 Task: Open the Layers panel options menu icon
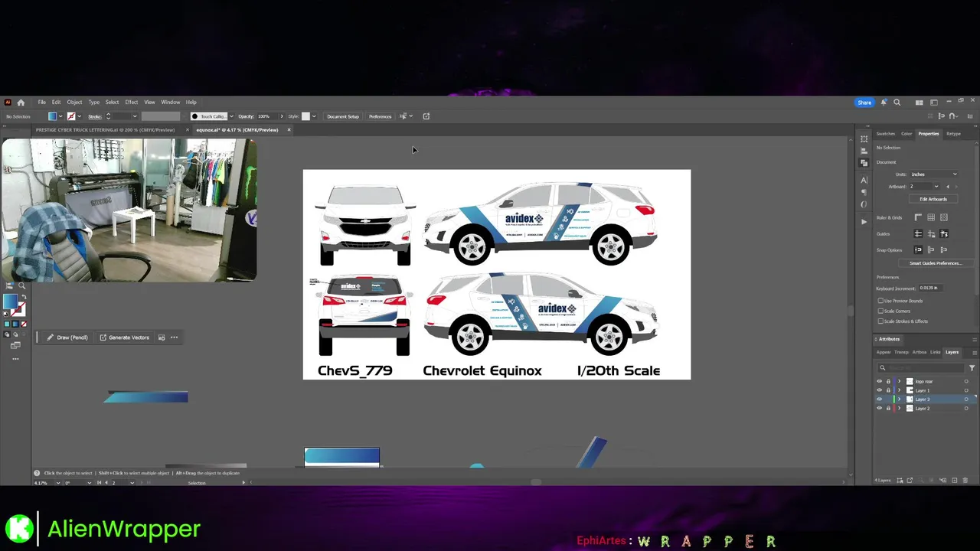pyautogui.click(x=975, y=353)
